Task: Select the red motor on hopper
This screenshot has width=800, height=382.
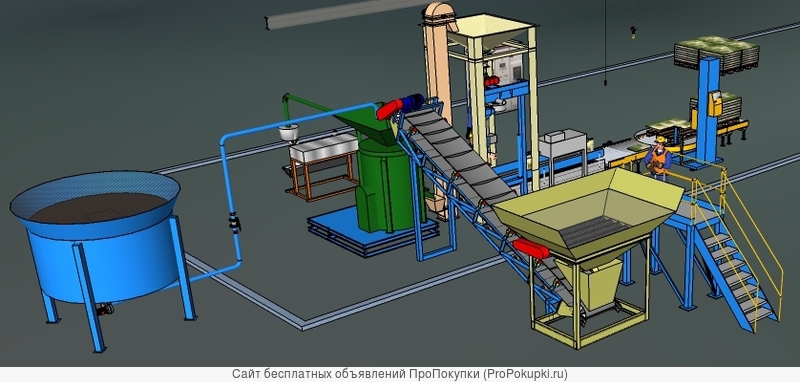Action: [x=531, y=249]
